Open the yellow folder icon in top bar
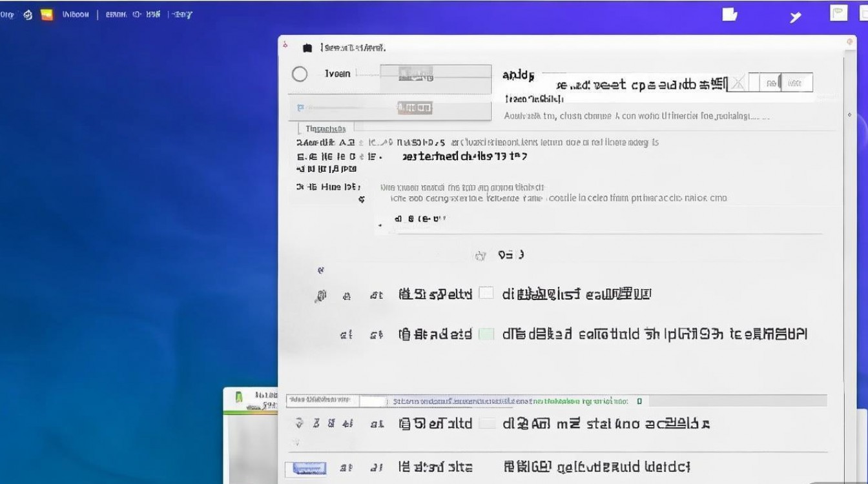Screen dimensions: 868x484 click(46, 15)
